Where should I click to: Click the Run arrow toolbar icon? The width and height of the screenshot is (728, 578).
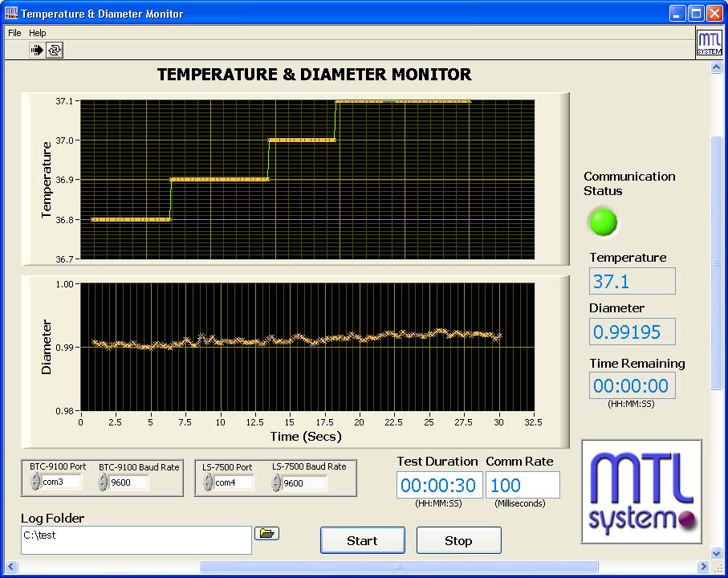[x=37, y=50]
